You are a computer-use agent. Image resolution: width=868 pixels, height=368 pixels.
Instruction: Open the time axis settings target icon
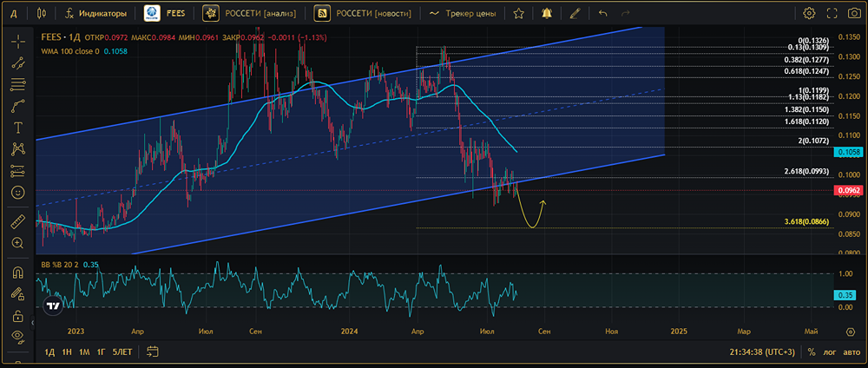point(851,332)
